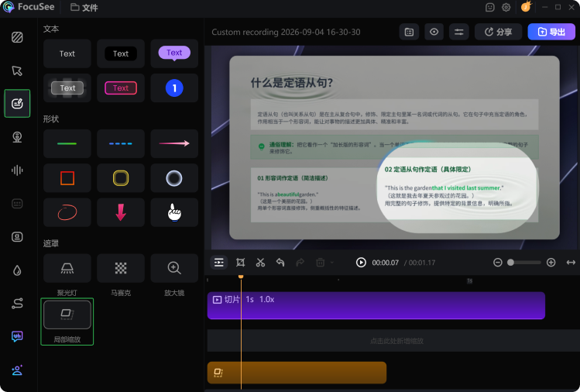Add plain Text style annotation

[67, 53]
